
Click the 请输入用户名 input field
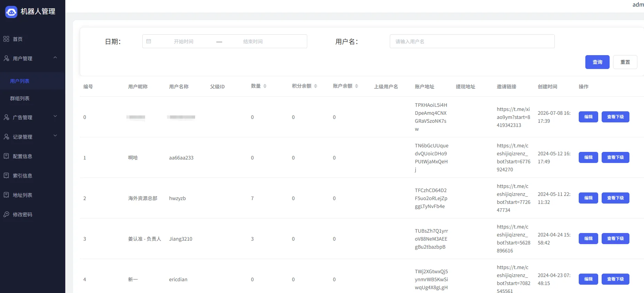click(472, 41)
